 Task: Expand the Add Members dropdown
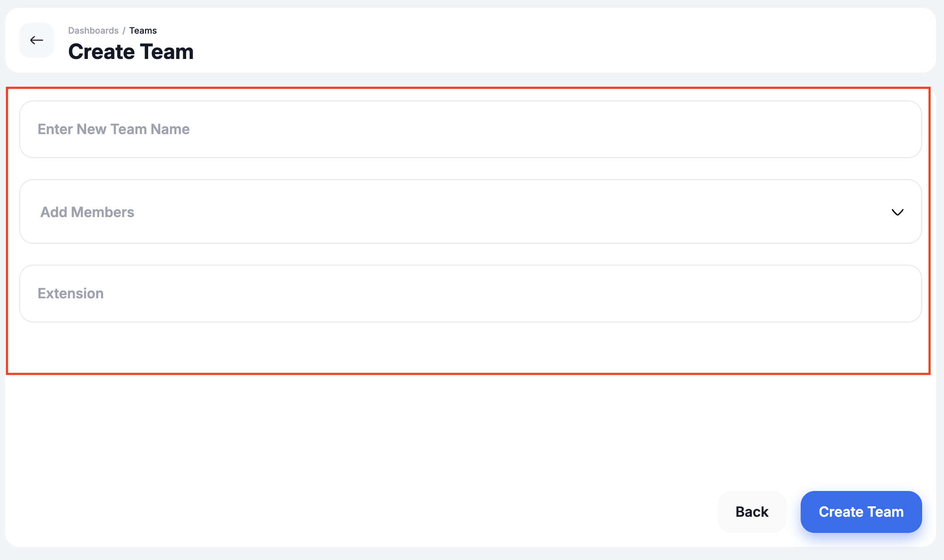point(471,211)
